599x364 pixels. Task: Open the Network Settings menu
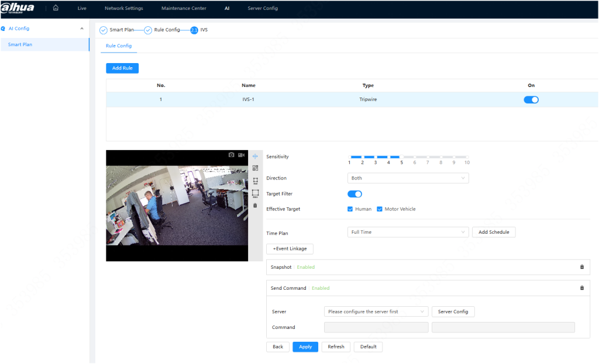point(123,8)
